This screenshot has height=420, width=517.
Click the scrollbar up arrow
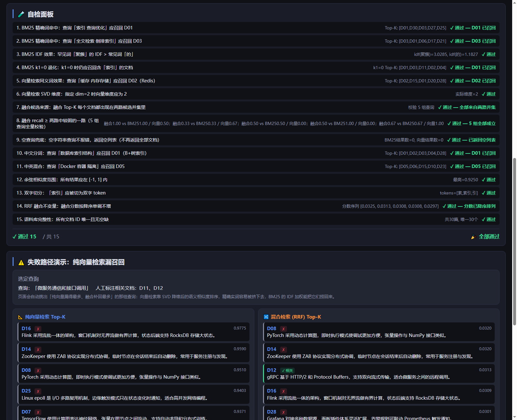point(514,2)
